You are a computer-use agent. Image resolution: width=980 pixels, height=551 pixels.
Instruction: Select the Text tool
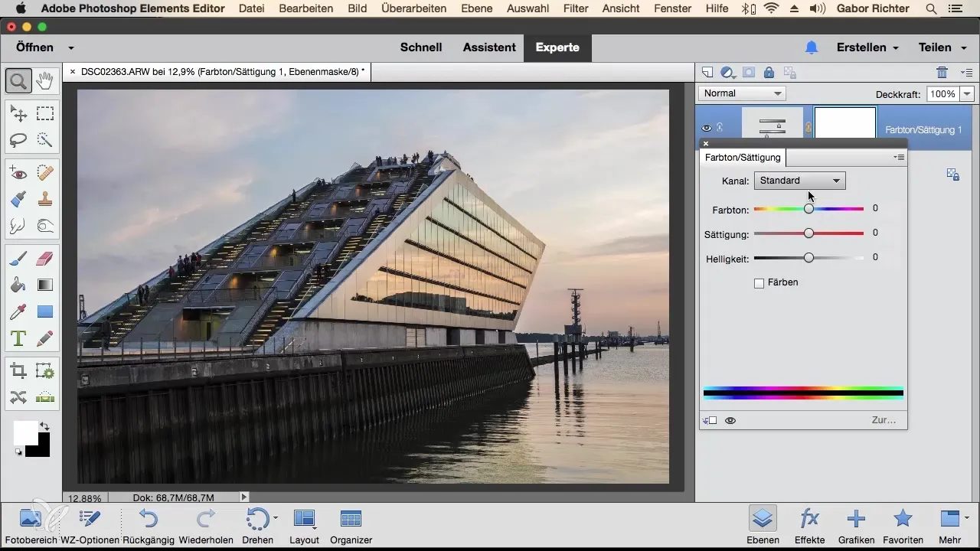(x=18, y=337)
